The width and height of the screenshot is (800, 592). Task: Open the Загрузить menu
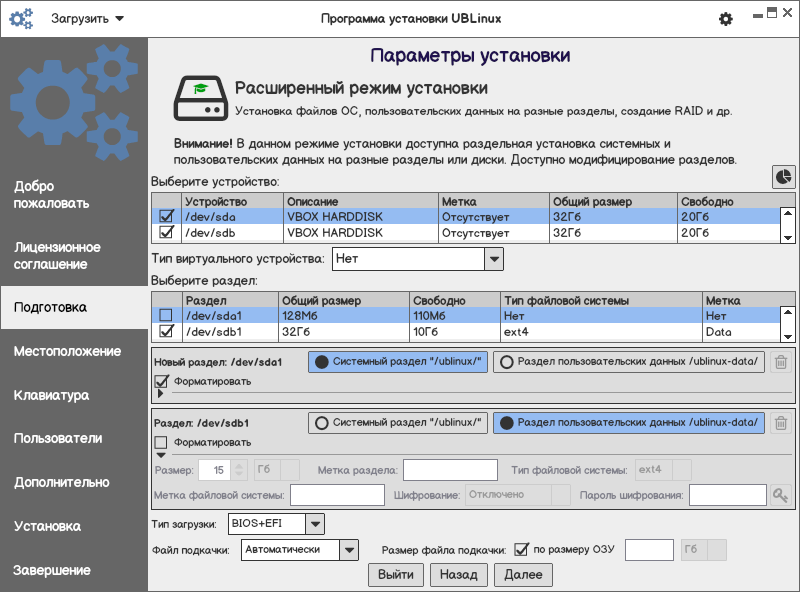tap(87, 19)
